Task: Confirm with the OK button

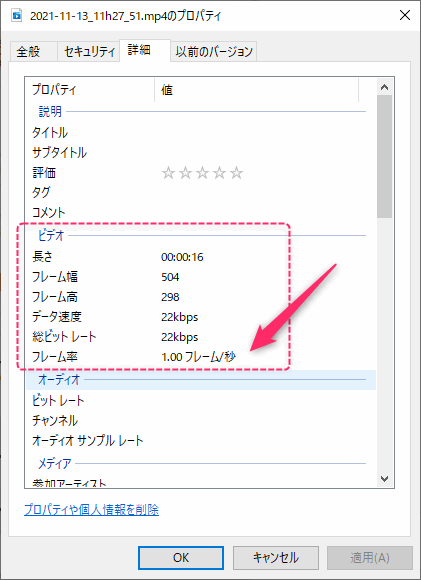Action: click(181, 558)
